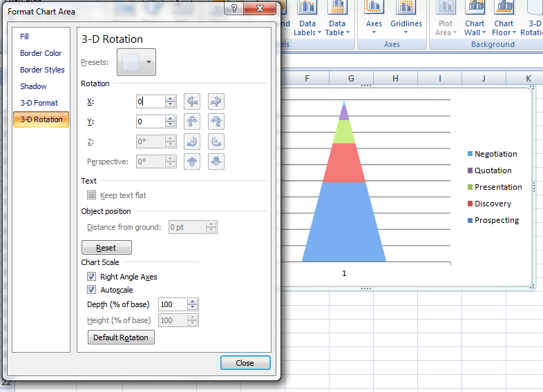Image resolution: width=543 pixels, height=392 pixels.
Task: Click the X rotate left icon button
Action: tap(193, 101)
